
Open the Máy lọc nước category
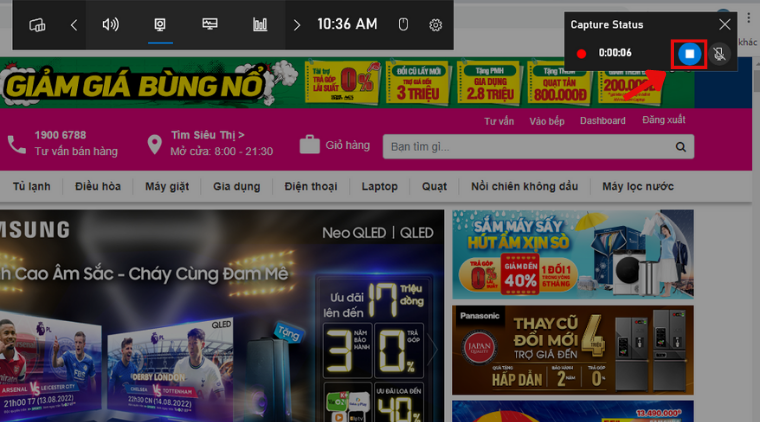click(x=638, y=187)
